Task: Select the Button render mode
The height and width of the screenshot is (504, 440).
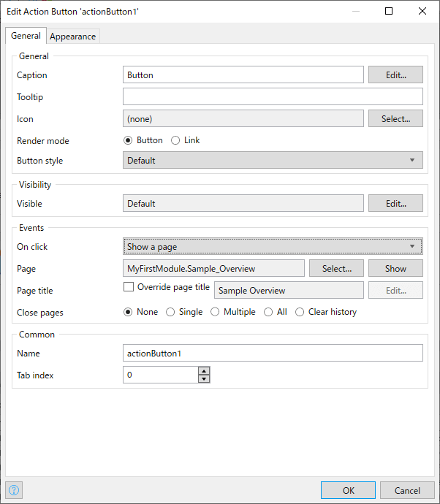Action: point(128,140)
